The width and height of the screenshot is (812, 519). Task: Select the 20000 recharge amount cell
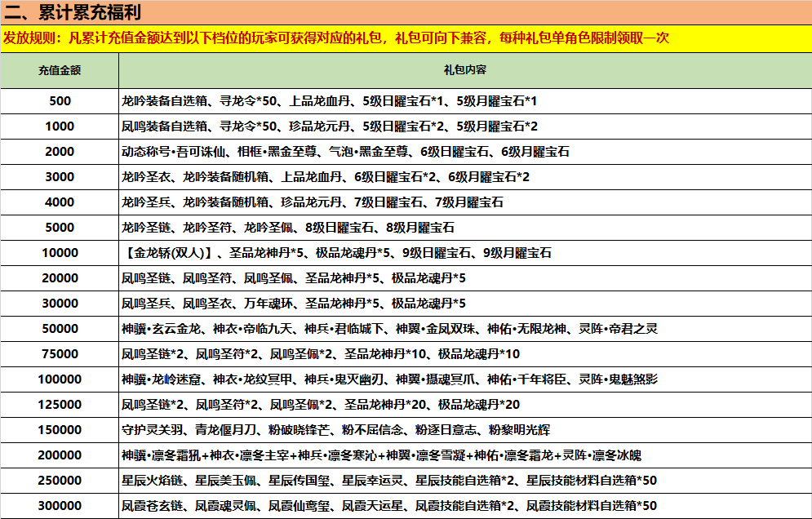click(60, 278)
